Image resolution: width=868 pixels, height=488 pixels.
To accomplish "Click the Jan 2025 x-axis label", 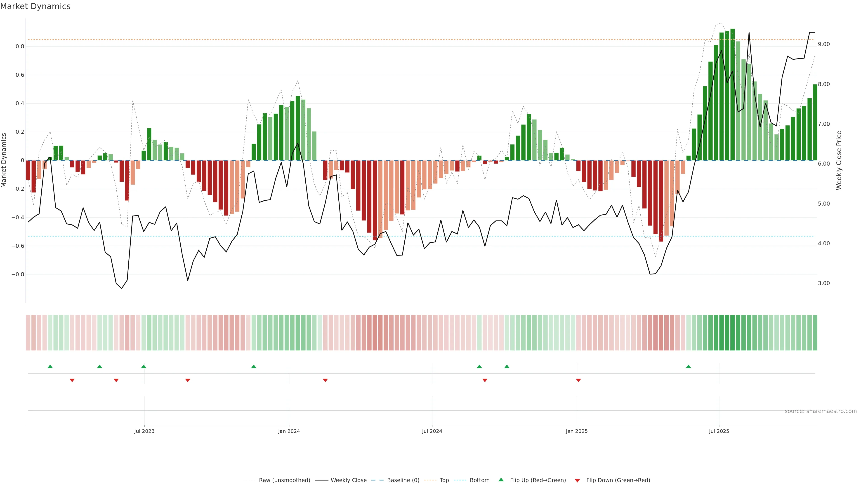I will [577, 431].
